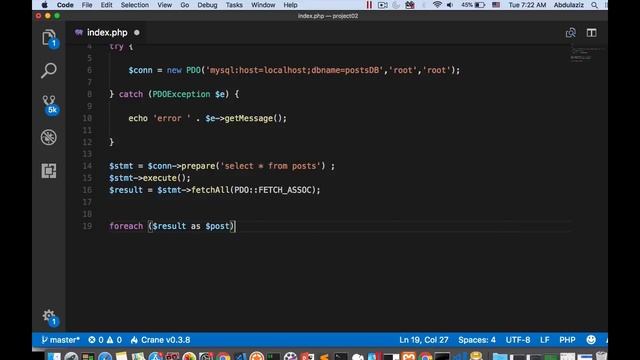This screenshot has width=640, height=360.
Task: Click line number 14 in the gutter
Action: point(87,166)
